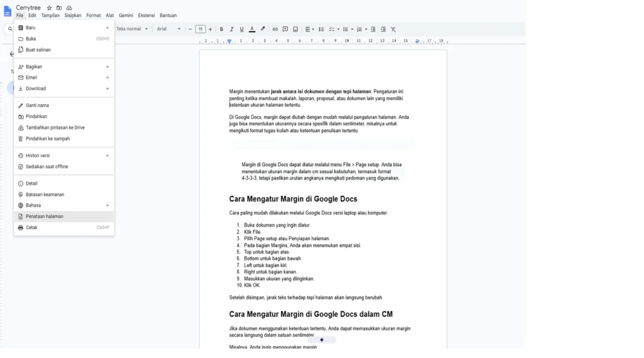Viewport: 644px width, 358px height.
Task: Open Batasan keamanan
Action: tap(64, 194)
